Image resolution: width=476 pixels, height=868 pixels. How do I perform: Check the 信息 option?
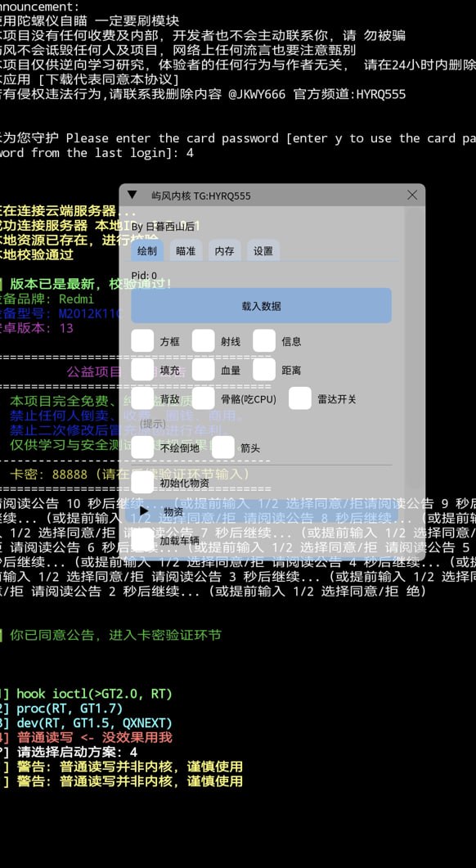(x=264, y=341)
